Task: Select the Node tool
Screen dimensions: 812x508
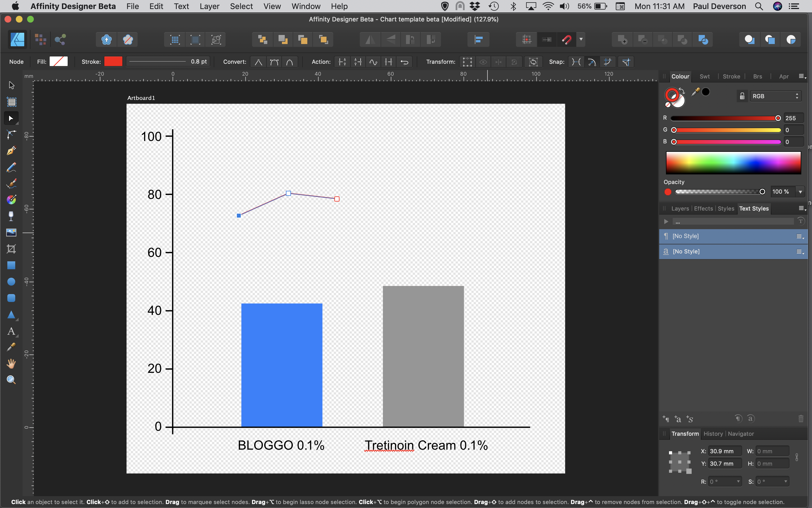Action: pyautogui.click(x=11, y=118)
